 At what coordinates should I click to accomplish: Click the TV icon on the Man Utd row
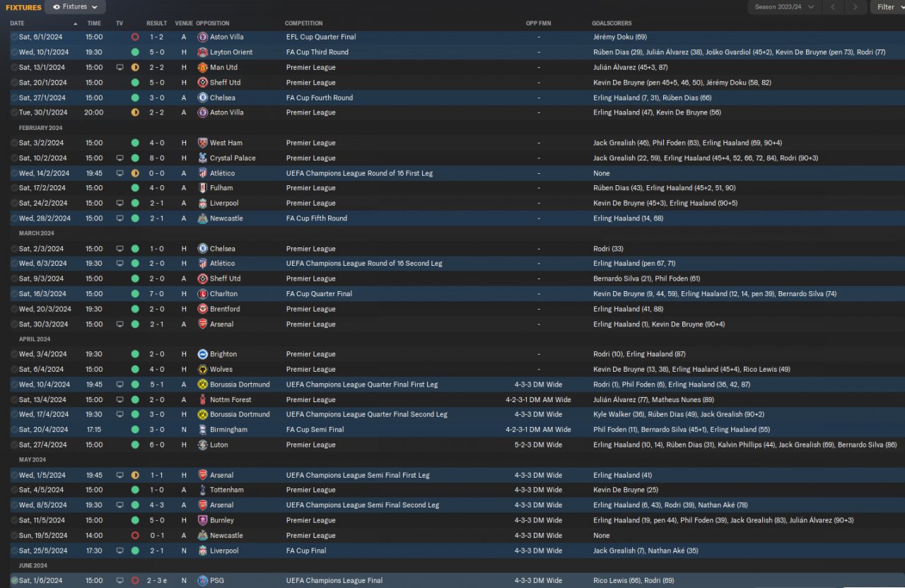[119, 67]
